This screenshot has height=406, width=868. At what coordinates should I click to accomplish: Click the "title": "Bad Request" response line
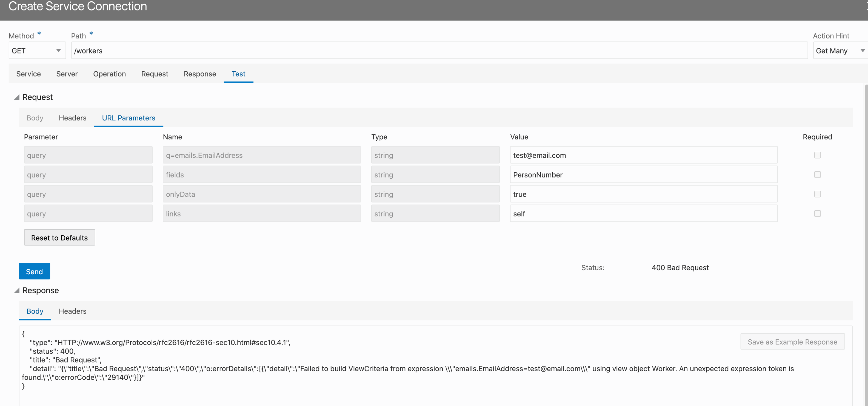click(x=66, y=360)
